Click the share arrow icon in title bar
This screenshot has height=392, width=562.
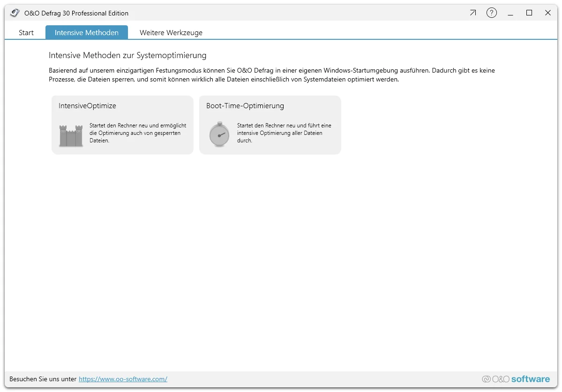coord(472,13)
